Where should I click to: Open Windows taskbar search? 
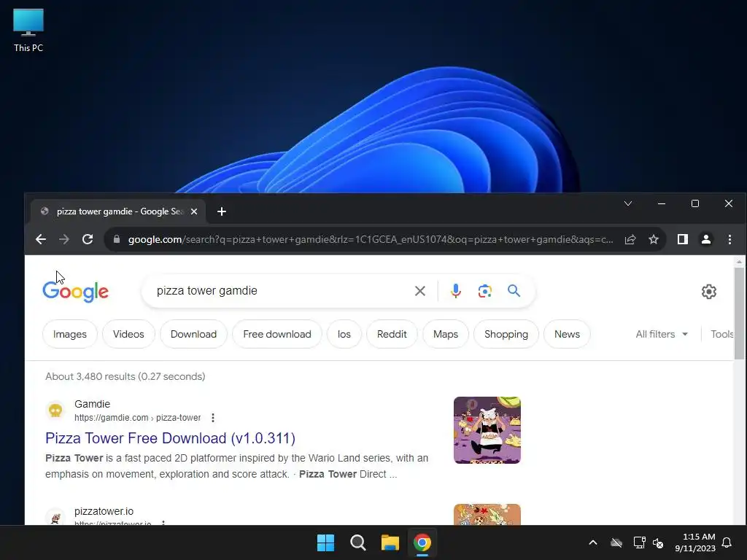[357, 542]
